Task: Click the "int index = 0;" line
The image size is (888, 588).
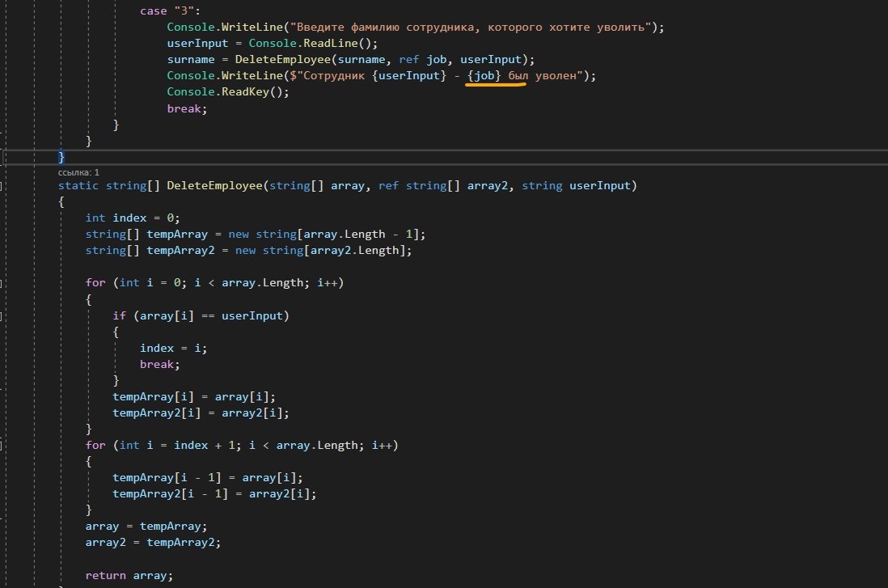Action: pos(133,218)
